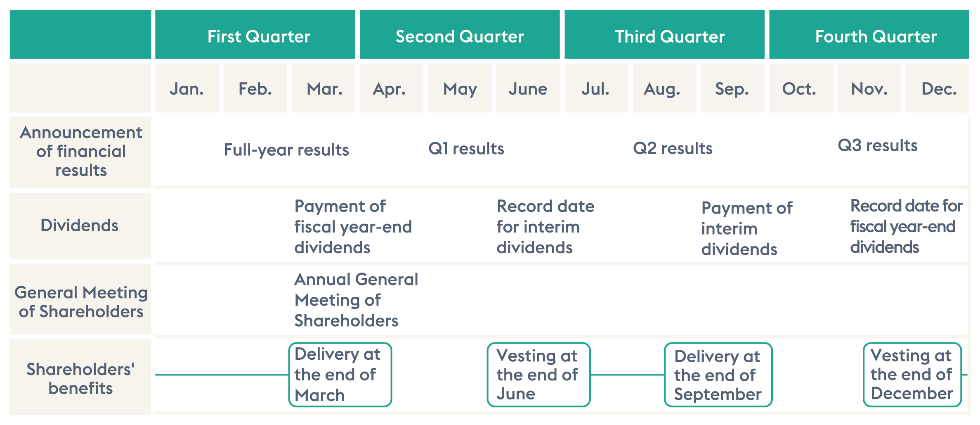The image size is (980, 425).
Task: Click Annual General Meeting of Shareholders text
Action: coord(356,300)
